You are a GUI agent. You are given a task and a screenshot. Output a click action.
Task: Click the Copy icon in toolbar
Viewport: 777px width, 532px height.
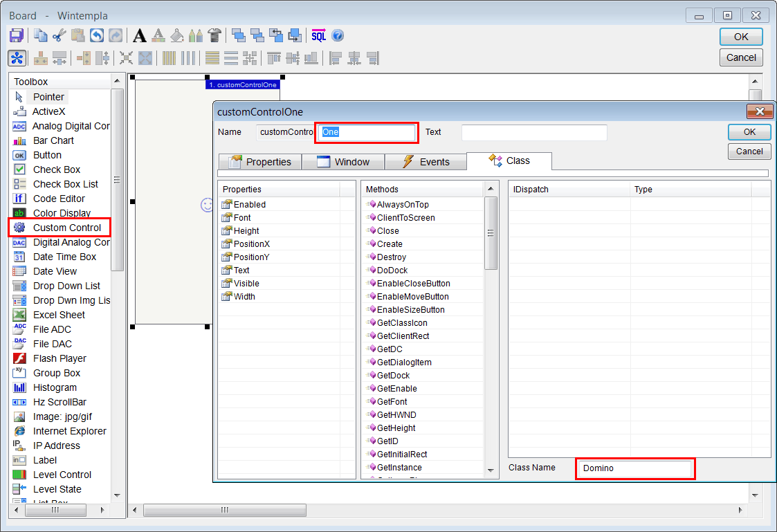(41, 36)
